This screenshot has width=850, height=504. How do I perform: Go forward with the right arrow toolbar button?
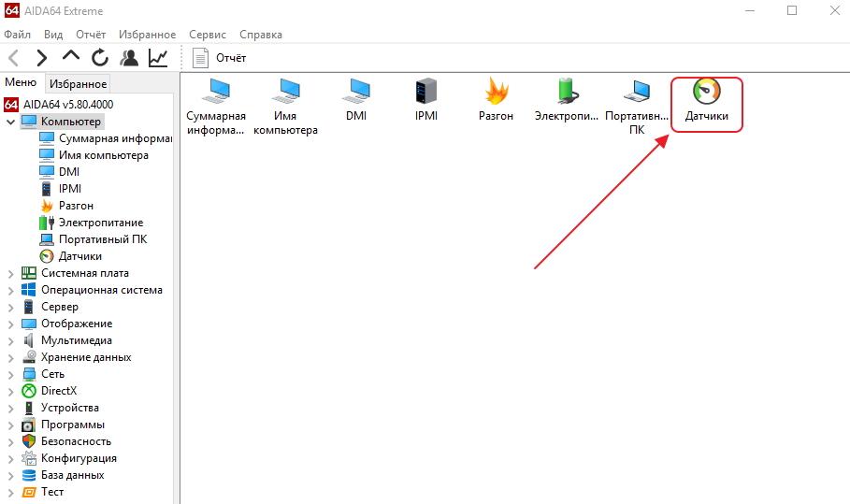[x=42, y=57]
